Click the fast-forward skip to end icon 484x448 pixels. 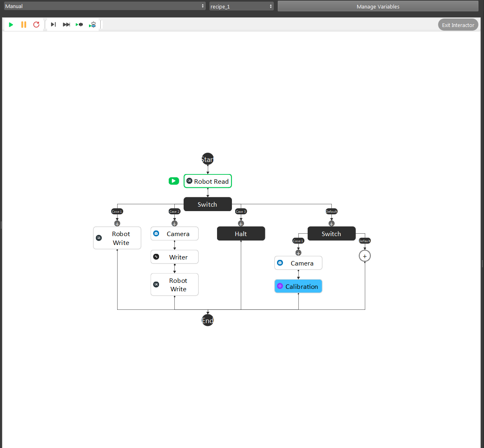66,25
